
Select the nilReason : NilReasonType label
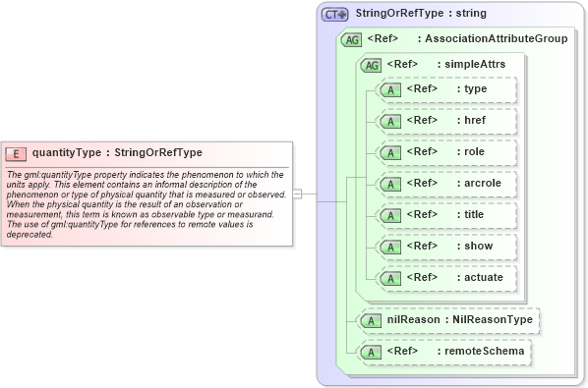(x=460, y=319)
